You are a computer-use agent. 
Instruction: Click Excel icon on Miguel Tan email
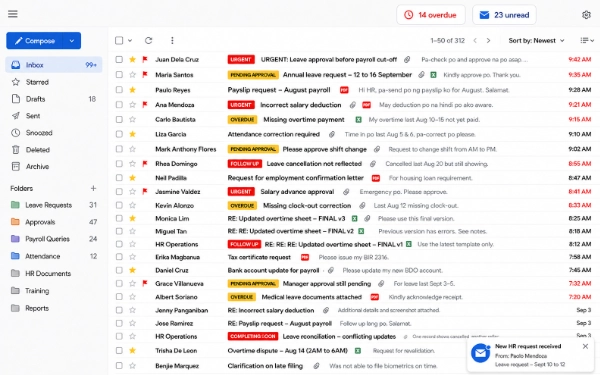coord(361,231)
